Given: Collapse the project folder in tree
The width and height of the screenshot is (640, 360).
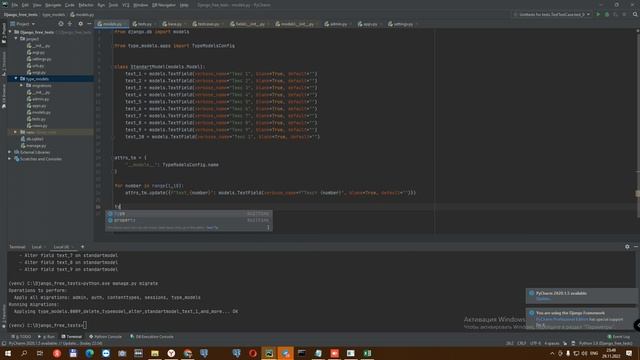Looking at the screenshot, I should coord(16,38).
